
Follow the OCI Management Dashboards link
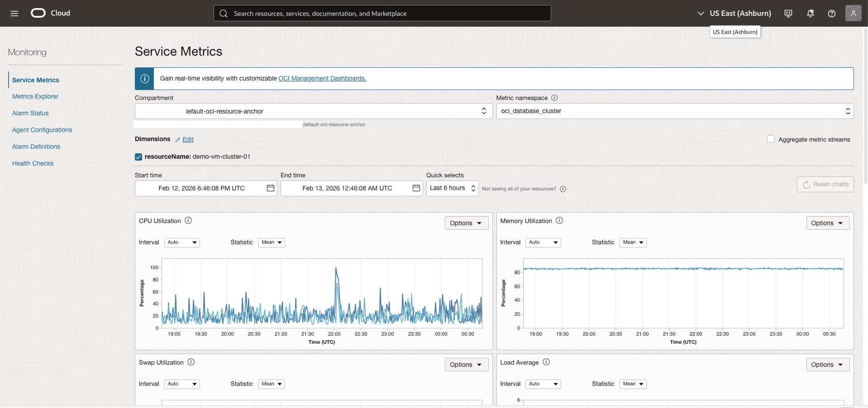coord(322,78)
